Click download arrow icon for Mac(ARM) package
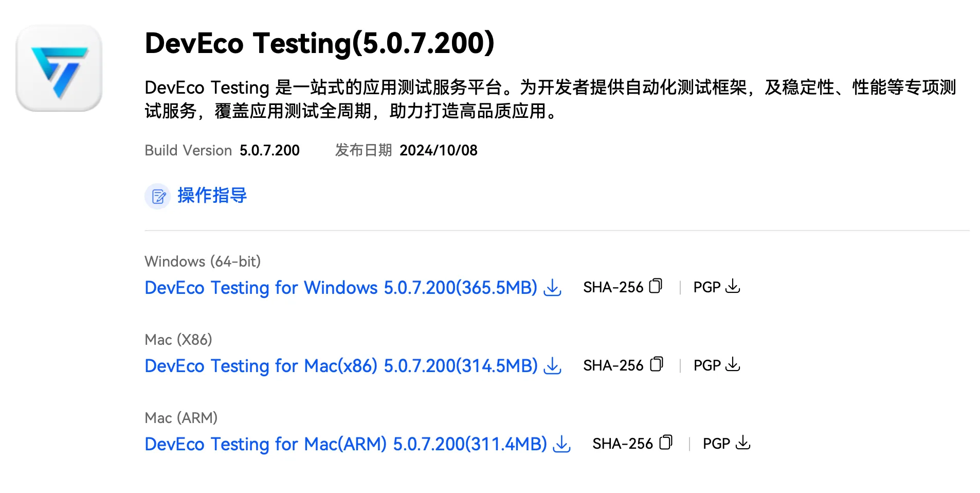 (x=562, y=444)
